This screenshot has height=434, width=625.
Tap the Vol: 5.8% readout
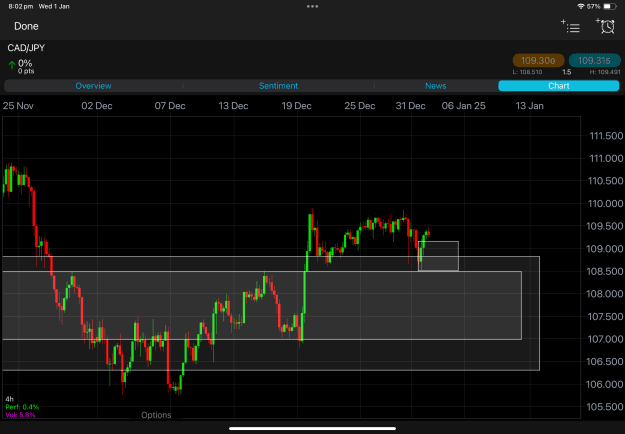(20, 415)
